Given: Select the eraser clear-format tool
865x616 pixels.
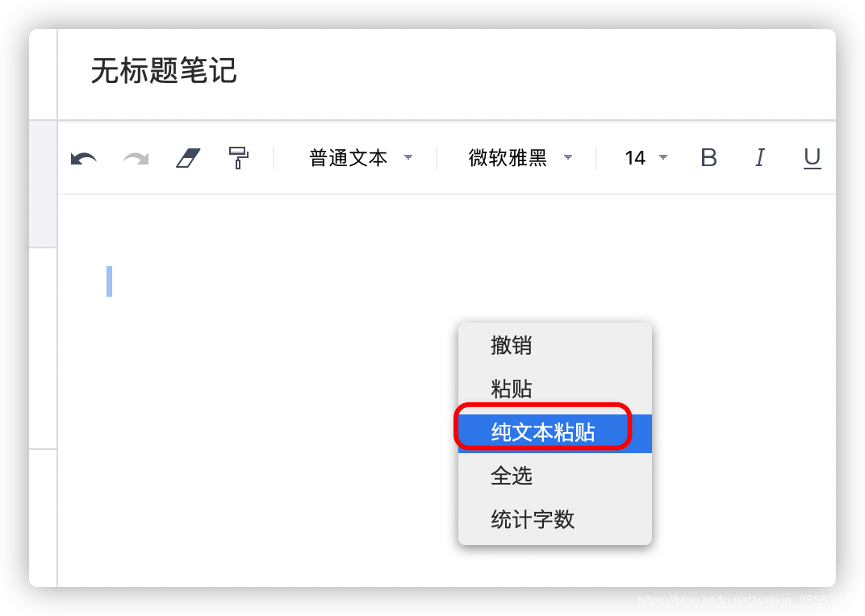Looking at the screenshot, I should [188, 158].
